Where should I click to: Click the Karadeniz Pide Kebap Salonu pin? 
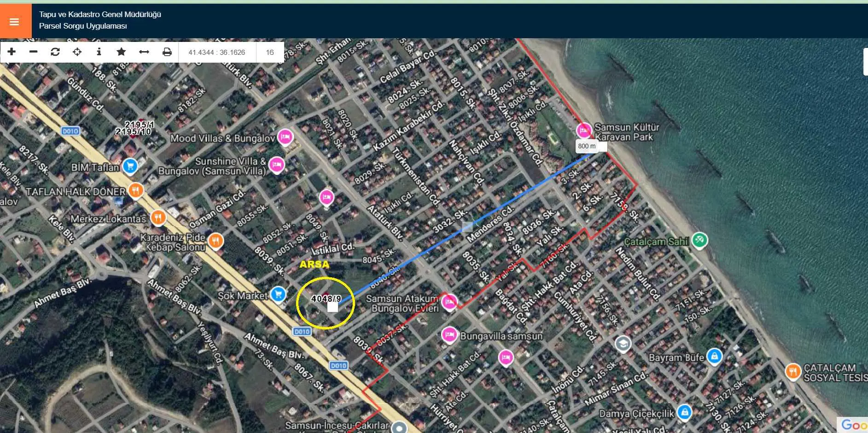[216, 240]
